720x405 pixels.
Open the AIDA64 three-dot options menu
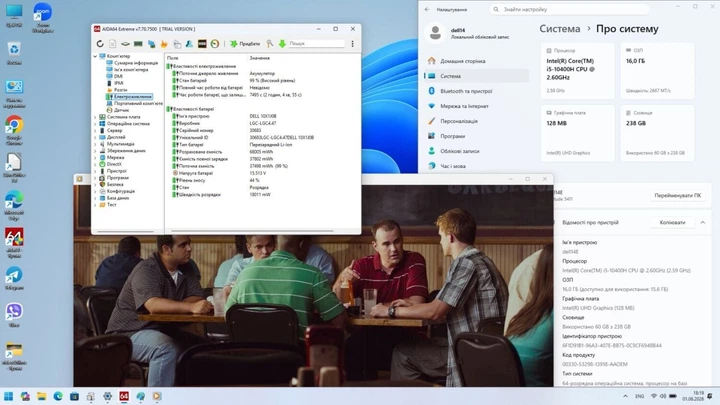(x=353, y=44)
